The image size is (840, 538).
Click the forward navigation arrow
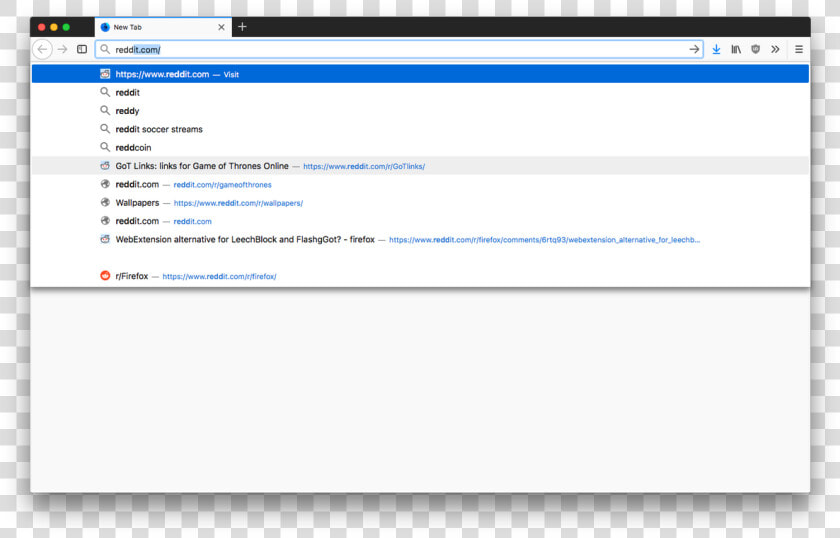63,49
